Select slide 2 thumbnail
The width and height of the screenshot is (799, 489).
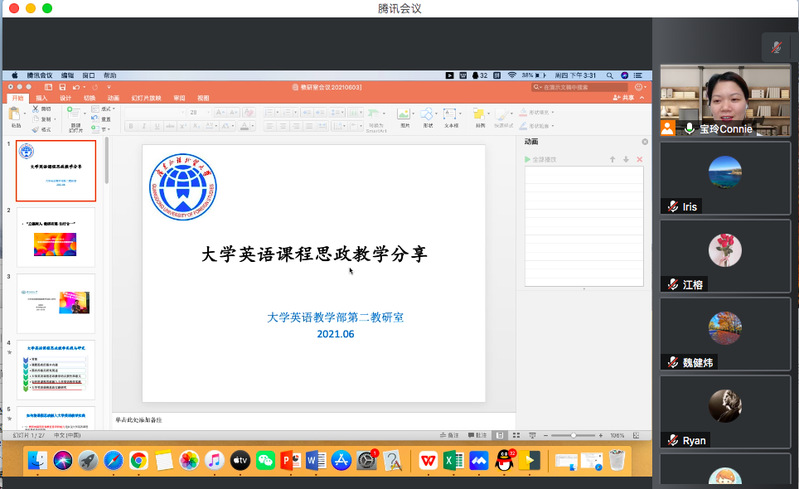pyautogui.click(x=56, y=237)
